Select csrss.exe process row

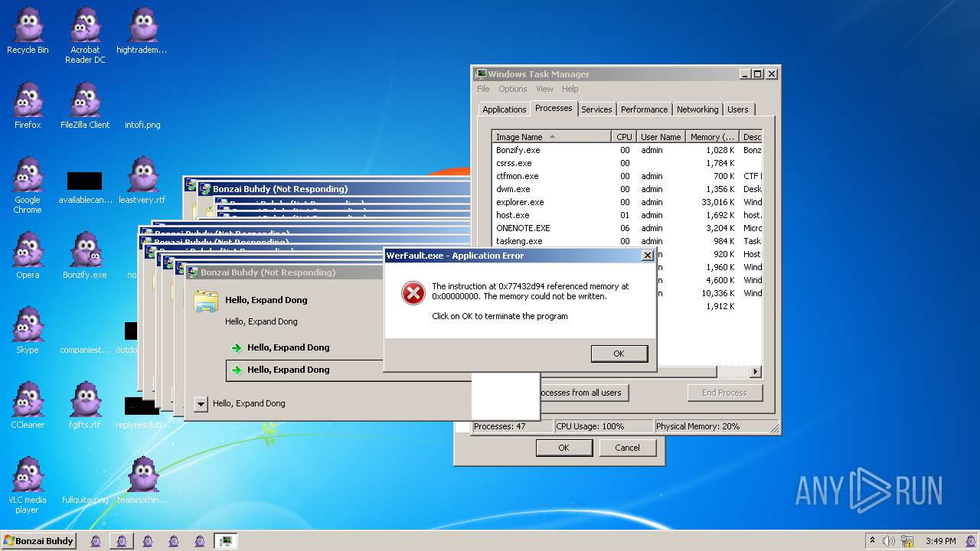click(627, 163)
